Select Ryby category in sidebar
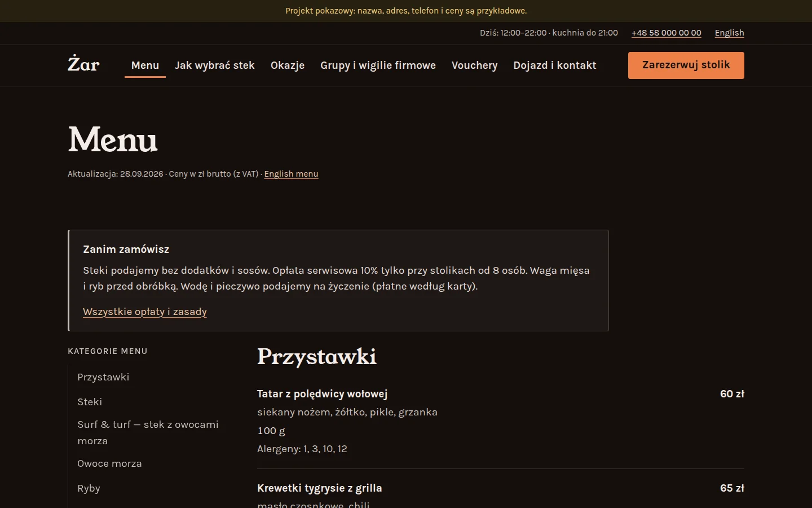 (x=89, y=488)
